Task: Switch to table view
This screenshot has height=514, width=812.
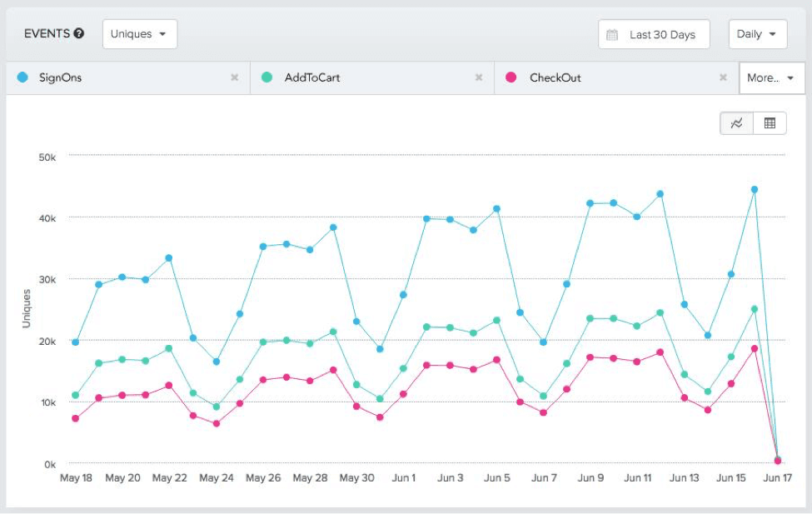Action: pos(770,123)
